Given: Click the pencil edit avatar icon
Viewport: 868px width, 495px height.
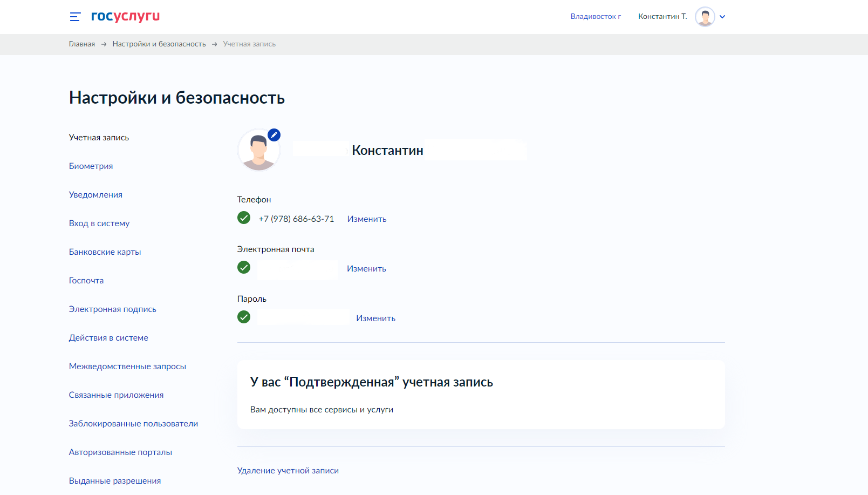Looking at the screenshot, I should click(x=274, y=135).
